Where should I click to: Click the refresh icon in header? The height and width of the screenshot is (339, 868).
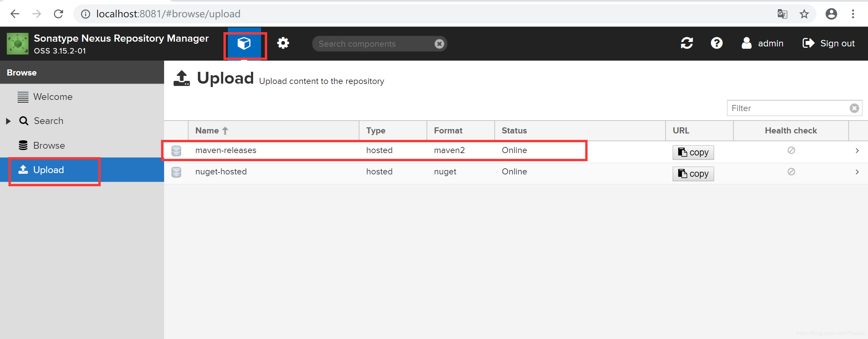point(687,43)
